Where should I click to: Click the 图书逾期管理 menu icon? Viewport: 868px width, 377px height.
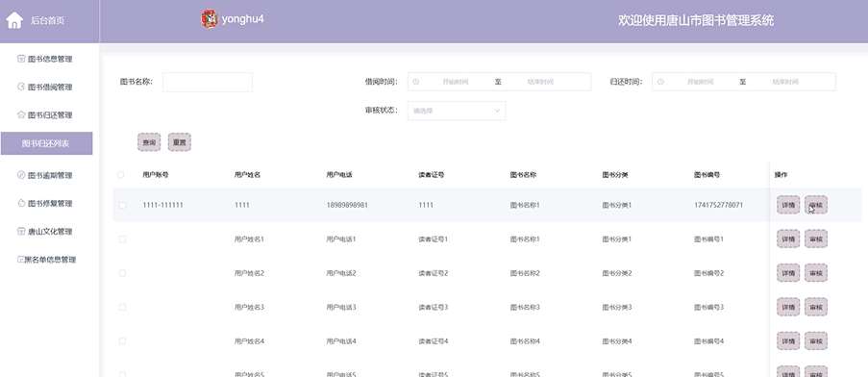tap(21, 175)
